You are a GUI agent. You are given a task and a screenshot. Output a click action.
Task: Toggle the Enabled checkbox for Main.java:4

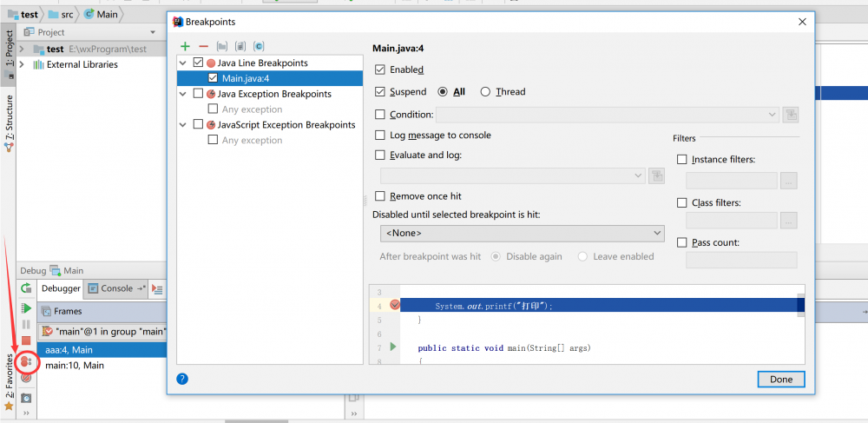[x=380, y=69]
